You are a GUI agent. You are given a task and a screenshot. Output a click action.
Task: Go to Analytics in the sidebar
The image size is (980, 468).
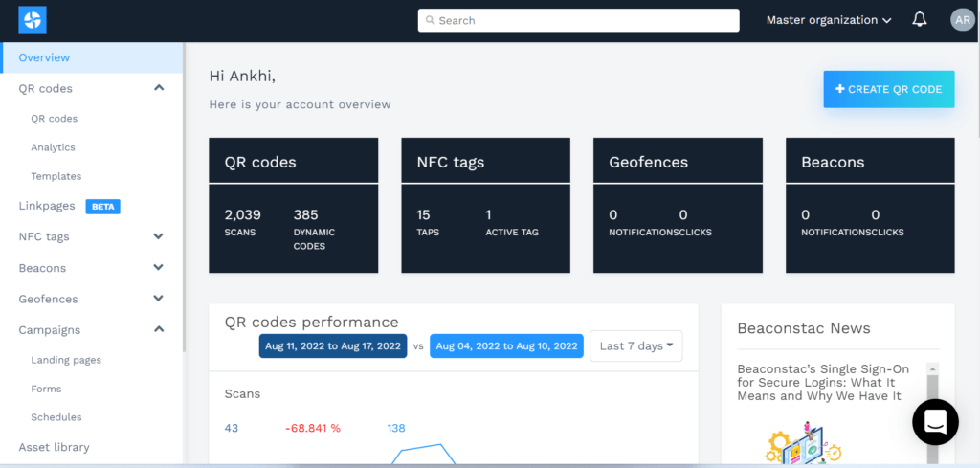pos(54,147)
